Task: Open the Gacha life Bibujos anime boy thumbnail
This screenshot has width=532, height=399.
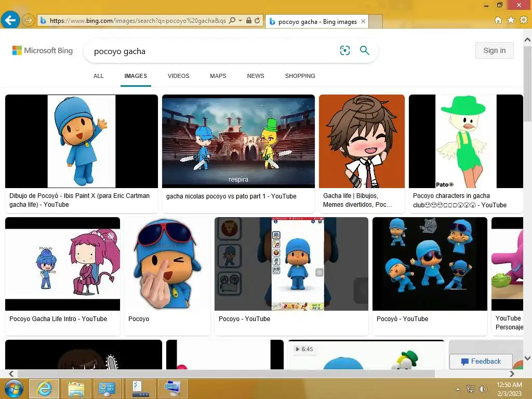Action: [x=362, y=141]
